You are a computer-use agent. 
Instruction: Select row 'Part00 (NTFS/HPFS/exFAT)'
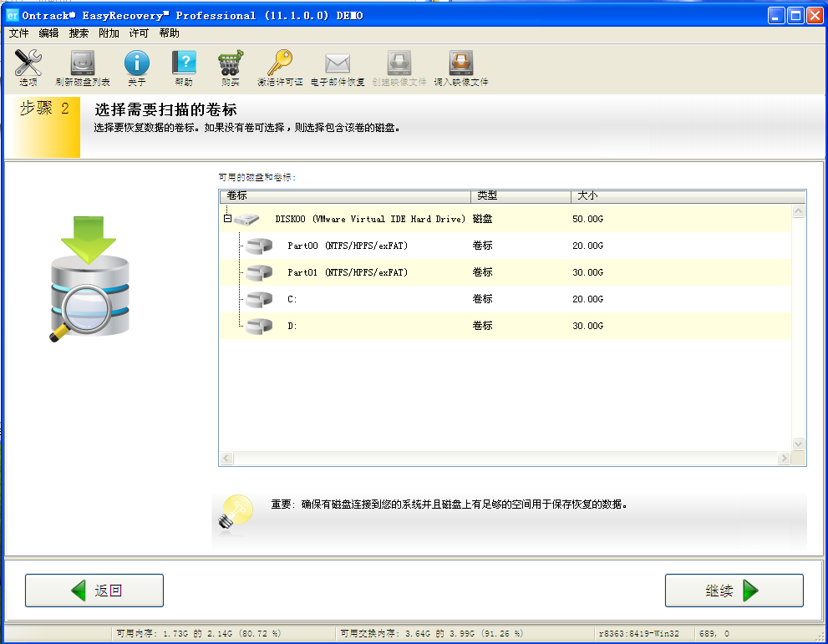(x=505, y=246)
